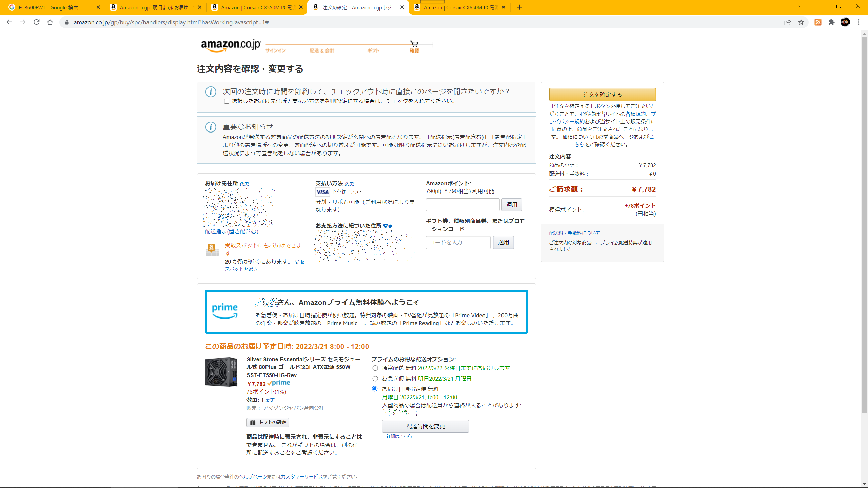868x488 pixels.
Task: Check the default address and payment checkbox
Action: click(226, 101)
